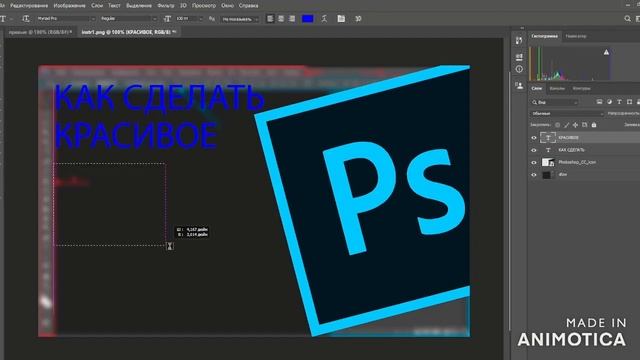Open the Слои menu
The height and width of the screenshot is (360, 640).
[97, 6]
